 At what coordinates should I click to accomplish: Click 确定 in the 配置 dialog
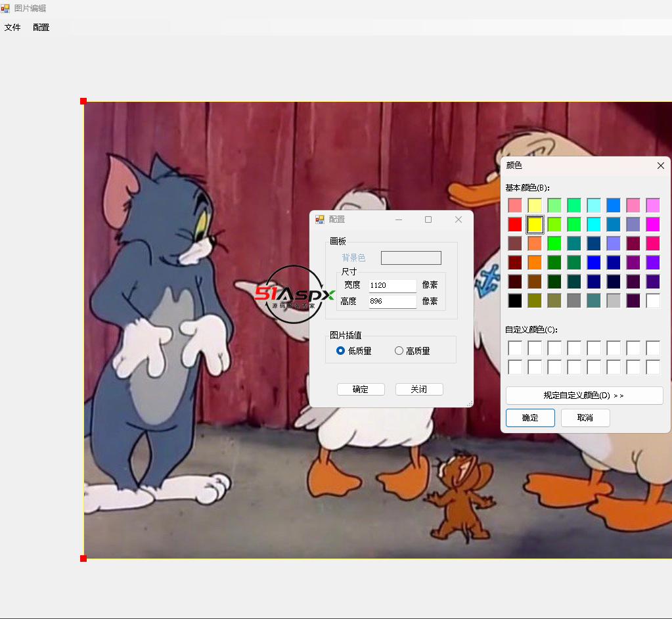(x=361, y=389)
